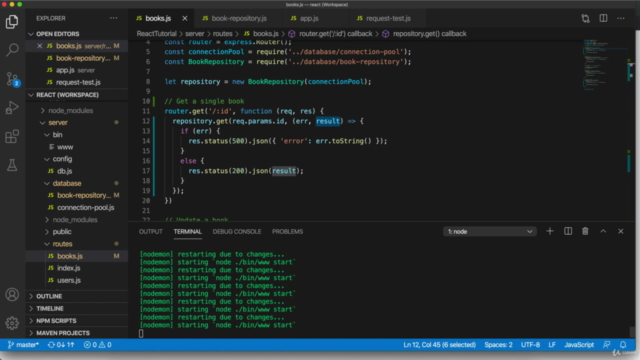Open the Problems panel tab
This screenshot has height=360, width=640.
(x=287, y=231)
